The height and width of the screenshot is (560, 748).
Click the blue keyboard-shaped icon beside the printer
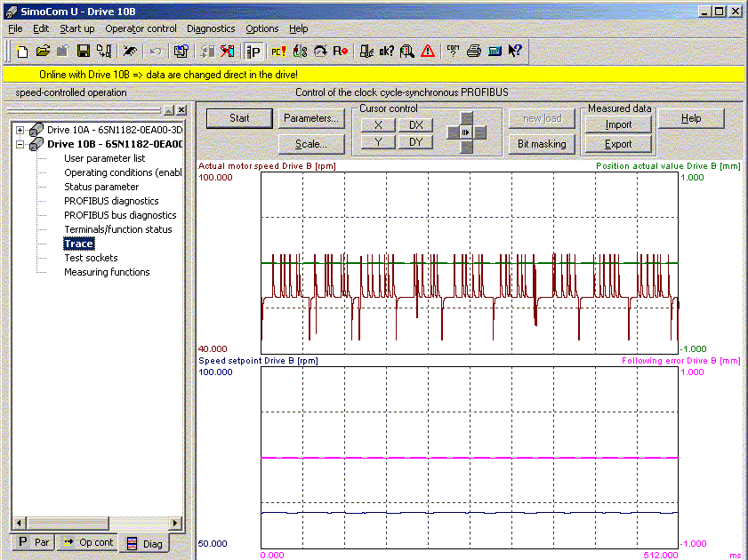(495, 51)
